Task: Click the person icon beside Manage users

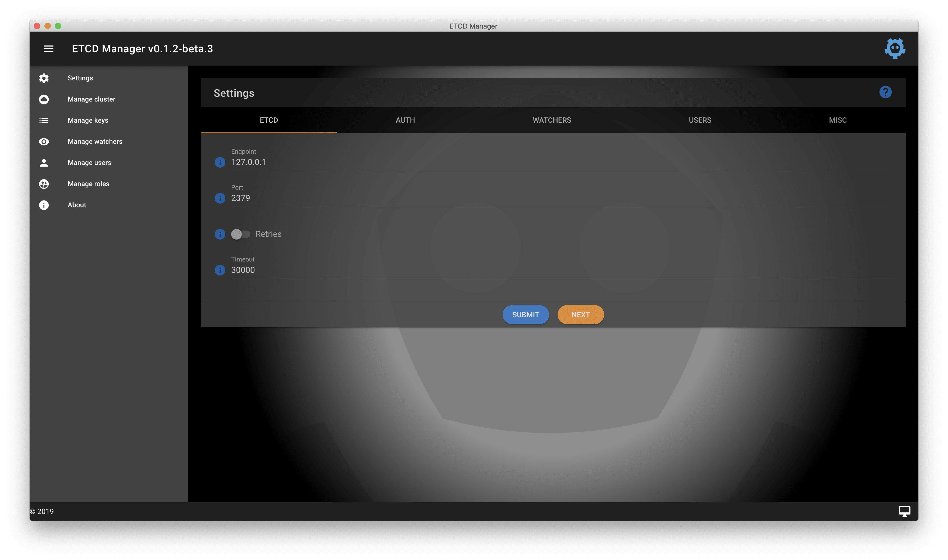Action: pyautogui.click(x=44, y=162)
